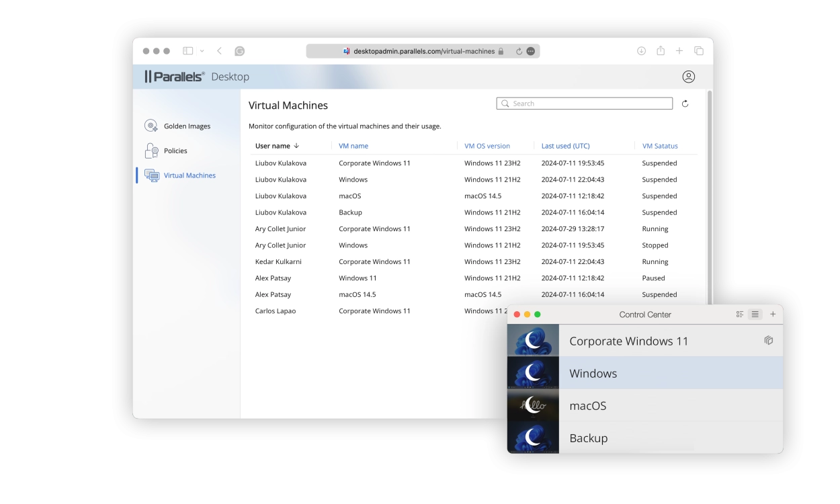Sort by Last used (UTC) column
840x504 pixels.
pyautogui.click(x=565, y=146)
